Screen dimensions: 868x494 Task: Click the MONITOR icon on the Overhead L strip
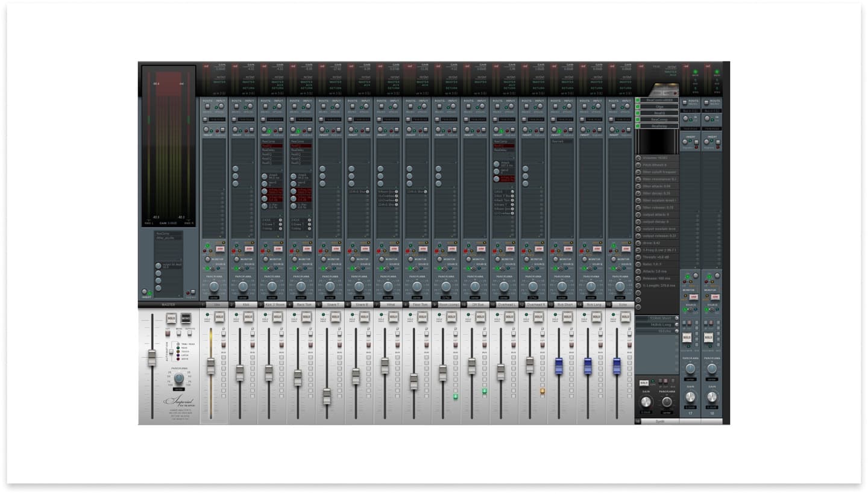tap(498, 258)
